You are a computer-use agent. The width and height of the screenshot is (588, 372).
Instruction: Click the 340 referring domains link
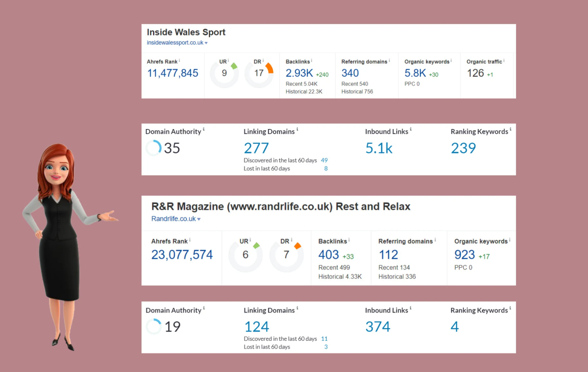point(350,73)
